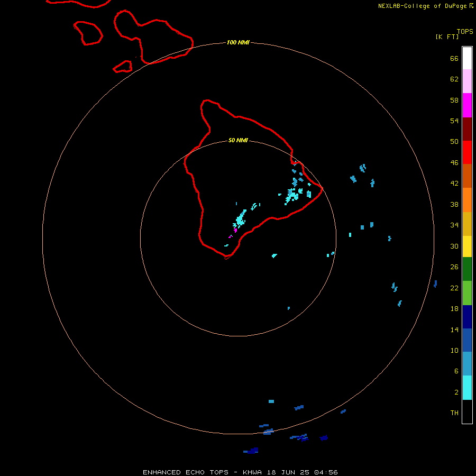Viewport: 476px width, 476px height.
Task: Click the dark red legend color band
Action: [x=467, y=129]
